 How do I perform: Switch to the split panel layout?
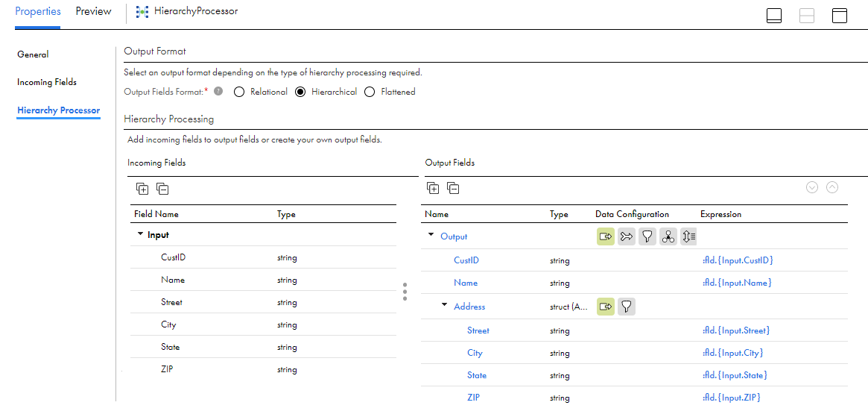[807, 16]
